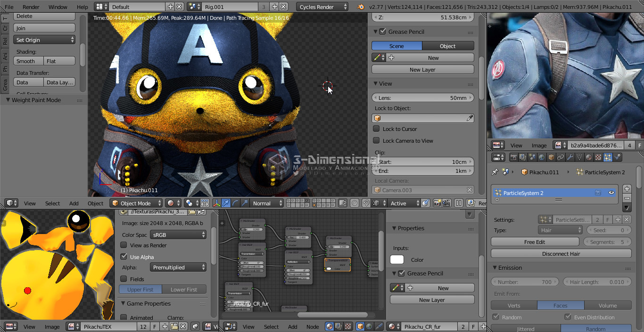Viewport: 644px width, 332px height.
Task: Toggle the 3D manipulator axes icon
Action: (x=216, y=203)
